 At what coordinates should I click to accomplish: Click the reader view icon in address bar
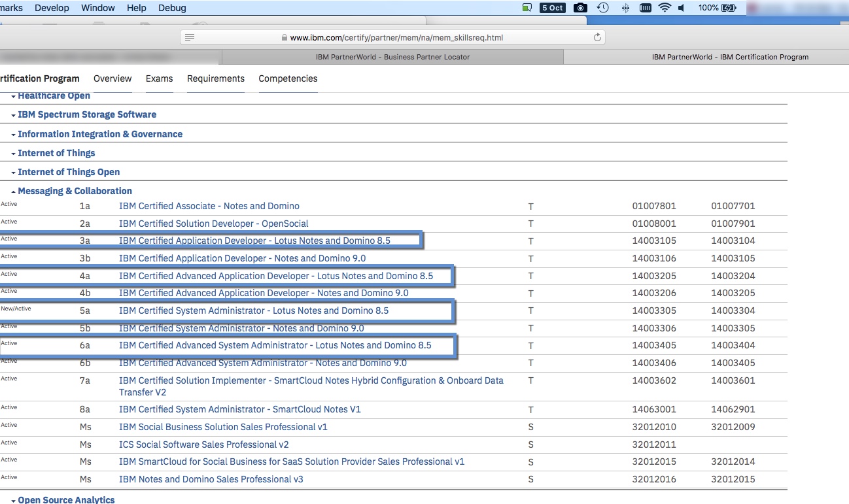click(x=190, y=37)
